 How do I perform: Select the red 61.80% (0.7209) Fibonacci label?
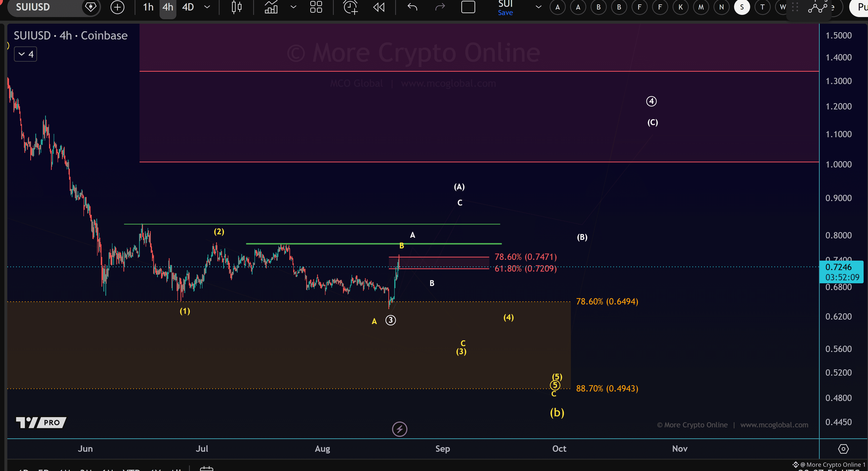525,269
